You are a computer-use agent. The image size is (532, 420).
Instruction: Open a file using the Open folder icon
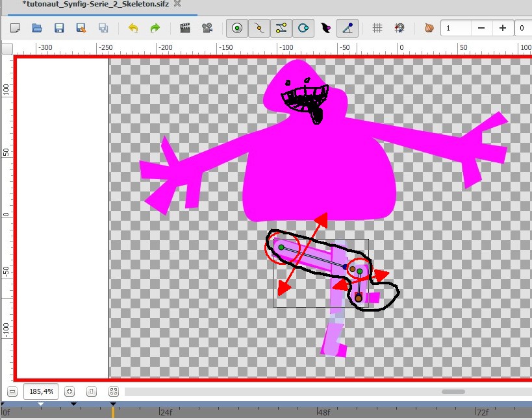[36, 28]
